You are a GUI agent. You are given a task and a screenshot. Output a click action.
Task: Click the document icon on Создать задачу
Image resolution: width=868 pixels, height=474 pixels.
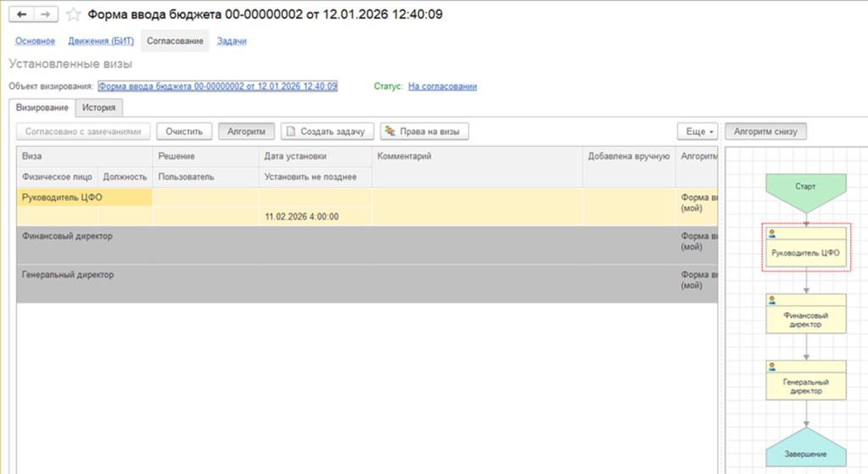tap(291, 131)
